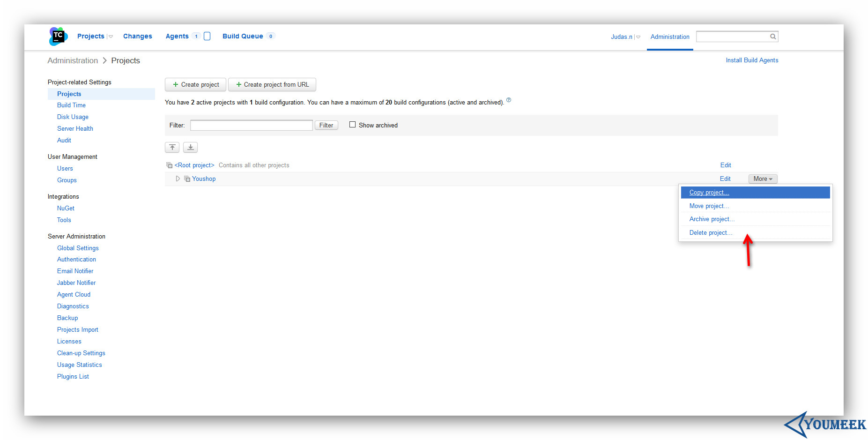Open Licenses page
Screen dimensions: 868x440
pyautogui.click(x=69, y=341)
